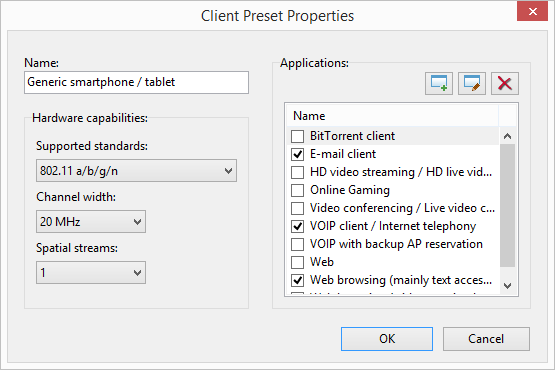Uncheck the Web browsing (mainly text) checkbox

point(297,280)
